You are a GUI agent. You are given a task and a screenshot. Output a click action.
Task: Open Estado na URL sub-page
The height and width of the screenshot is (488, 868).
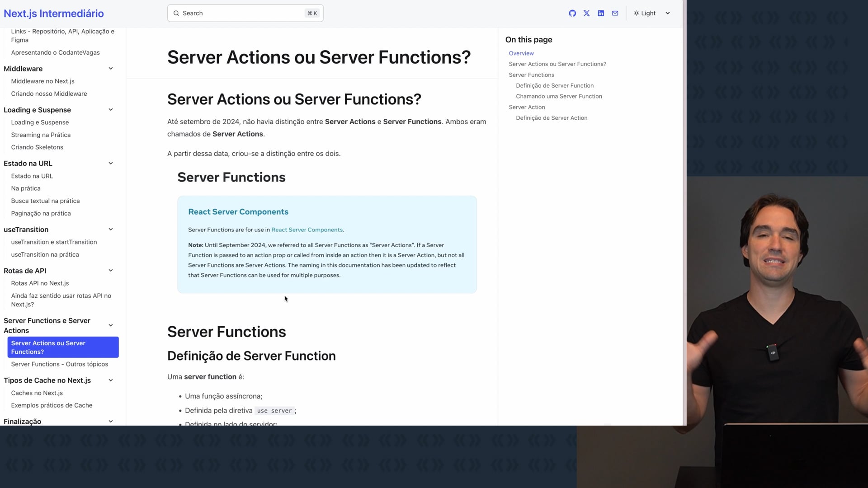32,176
